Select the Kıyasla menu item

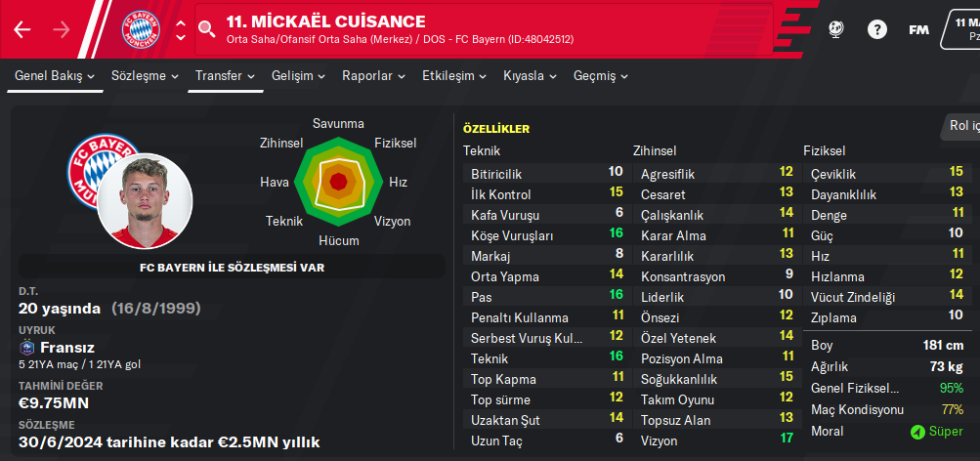coord(531,75)
